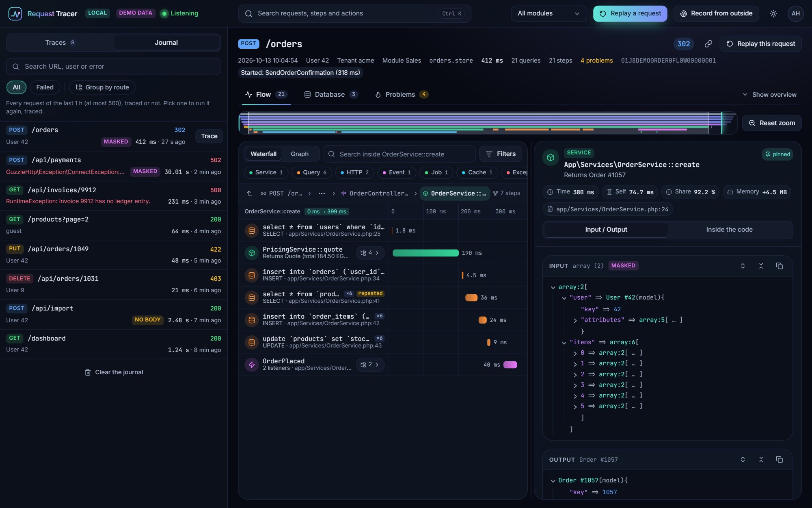The height and width of the screenshot is (508, 812).
Task: Click the pinned badge on service panel
Action: pos(777,154)
